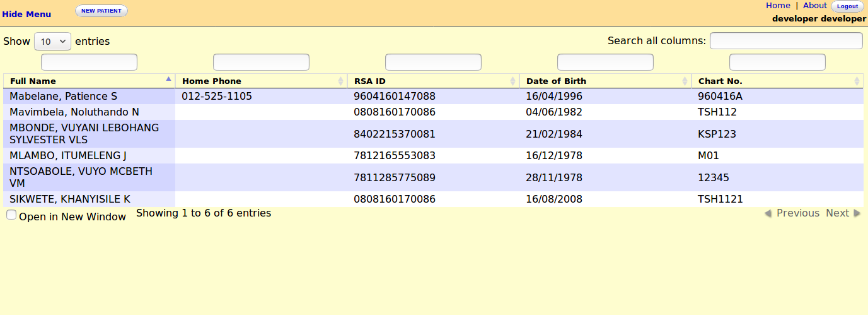The height and width of the screenshot is (315, 868).
Task: Click the Next page arrow
Action: (x=857, y=213)
